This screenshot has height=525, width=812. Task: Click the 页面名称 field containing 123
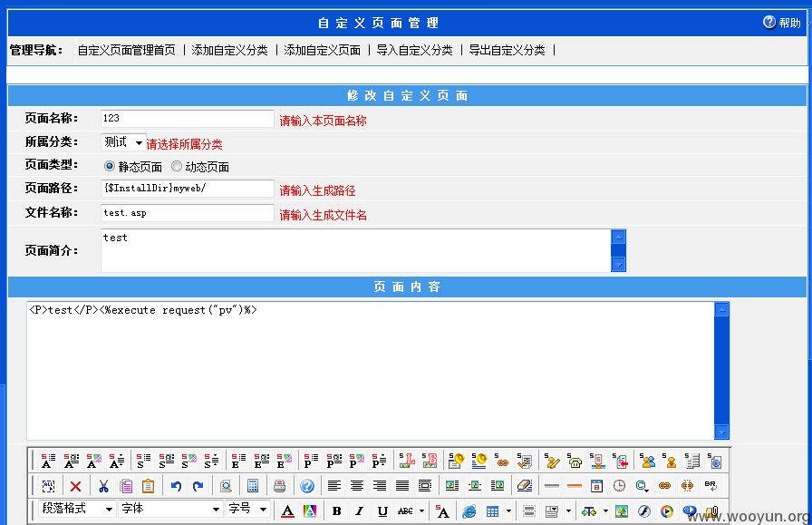(x=188, y=118)
